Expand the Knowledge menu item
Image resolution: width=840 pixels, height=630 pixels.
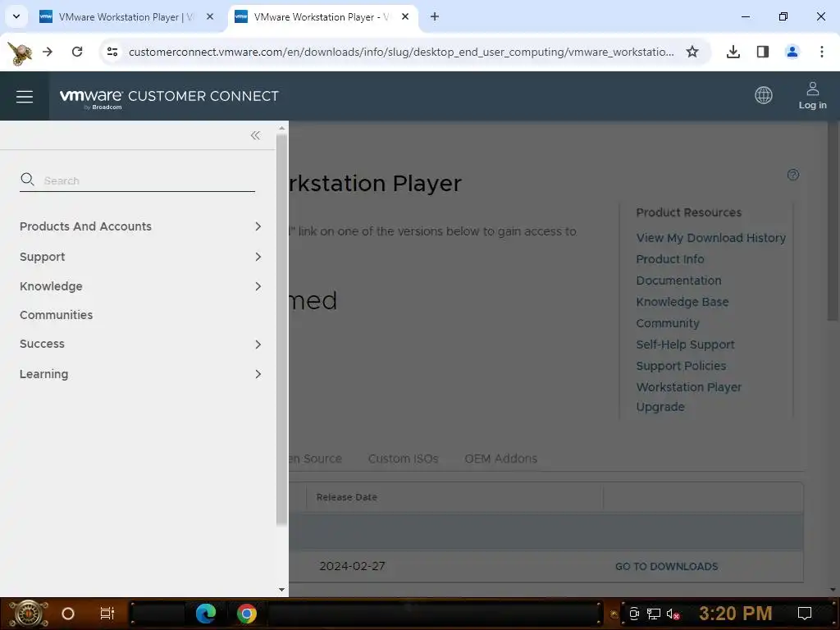141,286
